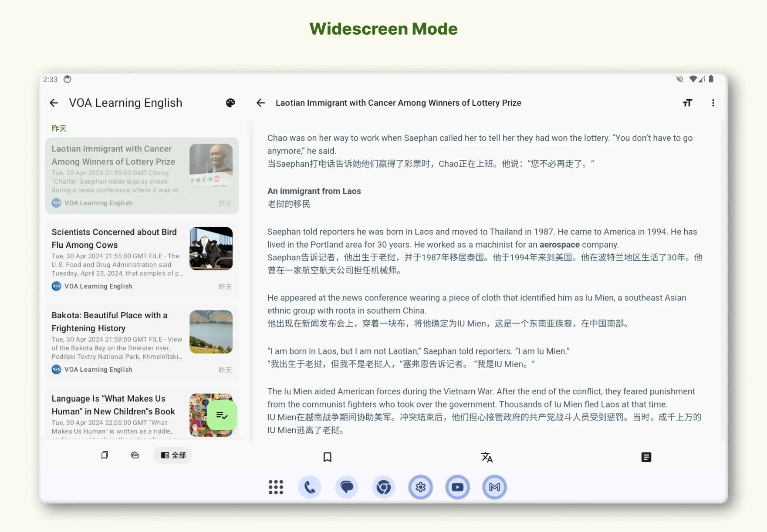Click the Bakota Bay article thumbnail
The image size is (767, 532).
tap(211, 331)
